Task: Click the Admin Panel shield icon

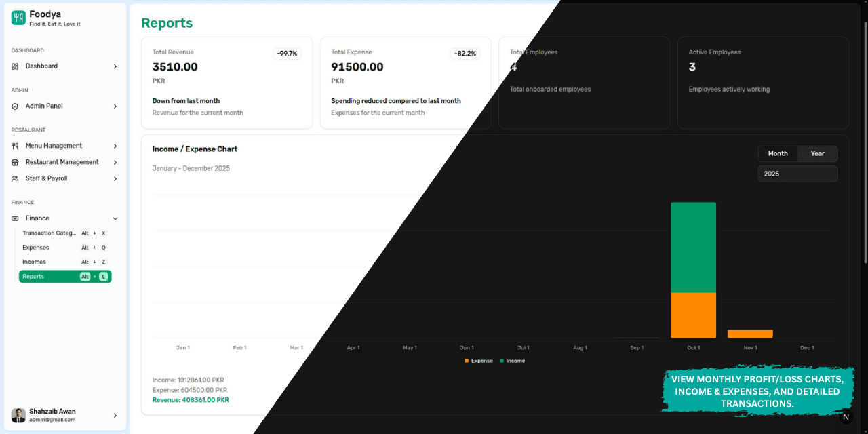Action: click(15, 106)
